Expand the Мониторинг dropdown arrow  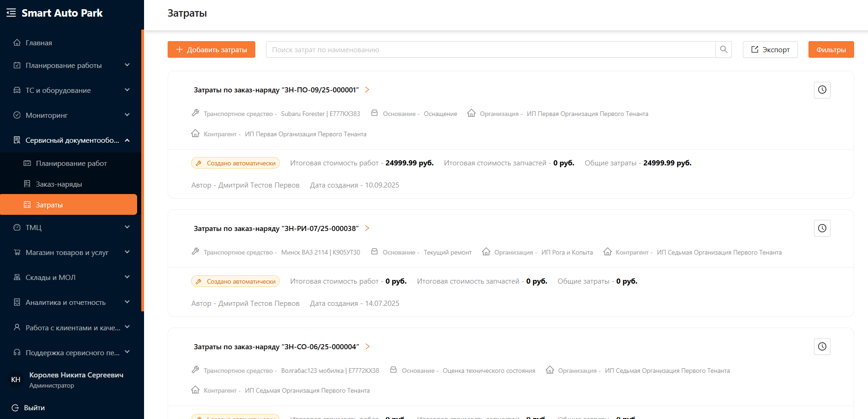pos(127,115)
